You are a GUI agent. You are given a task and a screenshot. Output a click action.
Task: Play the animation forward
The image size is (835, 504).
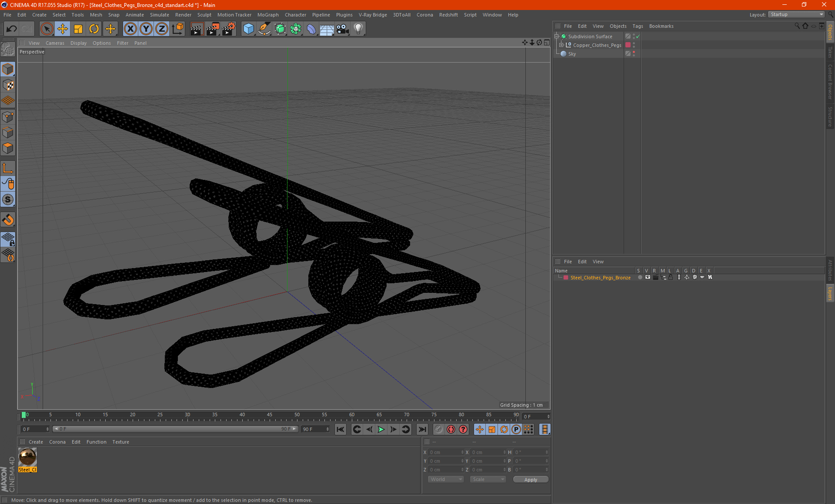coord(381,429)
